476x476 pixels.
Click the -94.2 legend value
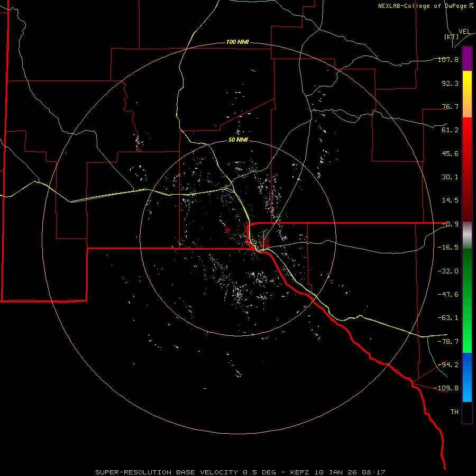point(448,364)
